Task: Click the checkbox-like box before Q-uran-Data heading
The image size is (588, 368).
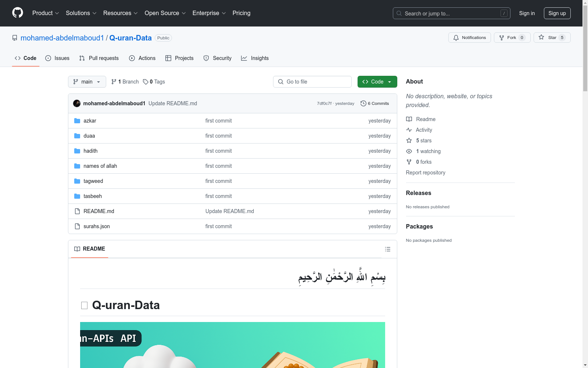Action: pos(84,305)
